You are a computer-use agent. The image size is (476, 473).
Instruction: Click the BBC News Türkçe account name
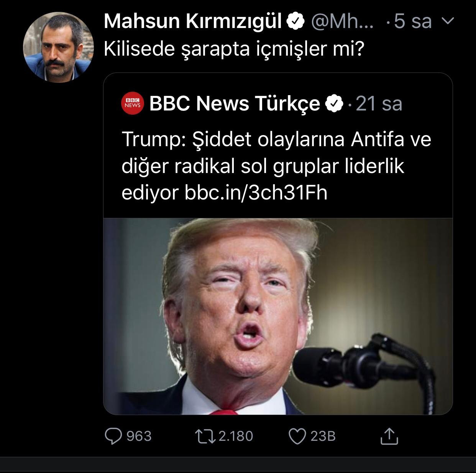235,103
